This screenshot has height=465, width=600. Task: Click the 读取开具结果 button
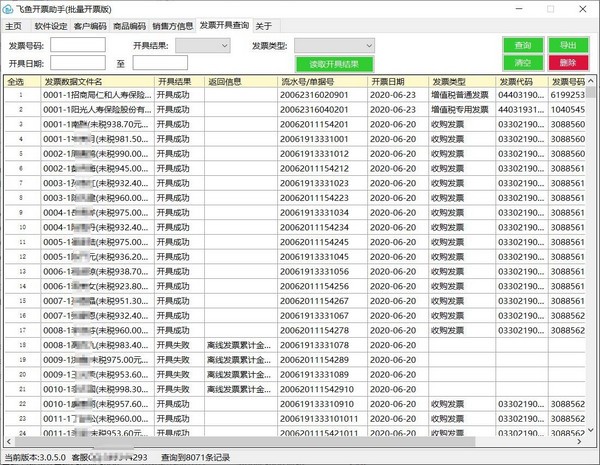pos(328,63)
